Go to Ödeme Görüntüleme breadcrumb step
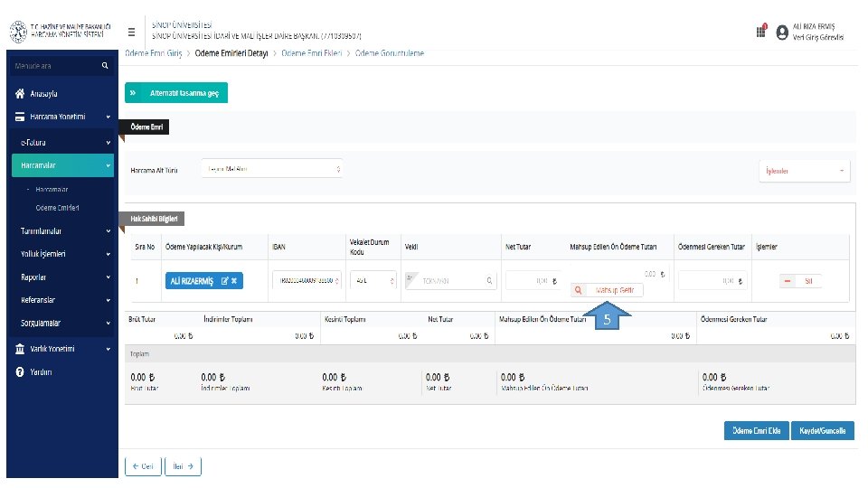This screenshot has width=868, height=488. click(390, 53)
